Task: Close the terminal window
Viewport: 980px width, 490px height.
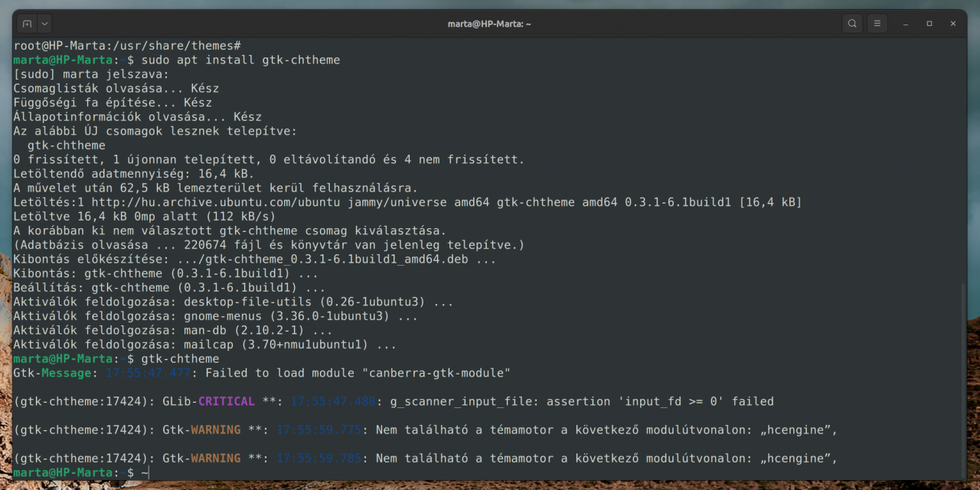Action: click(953, 24)
